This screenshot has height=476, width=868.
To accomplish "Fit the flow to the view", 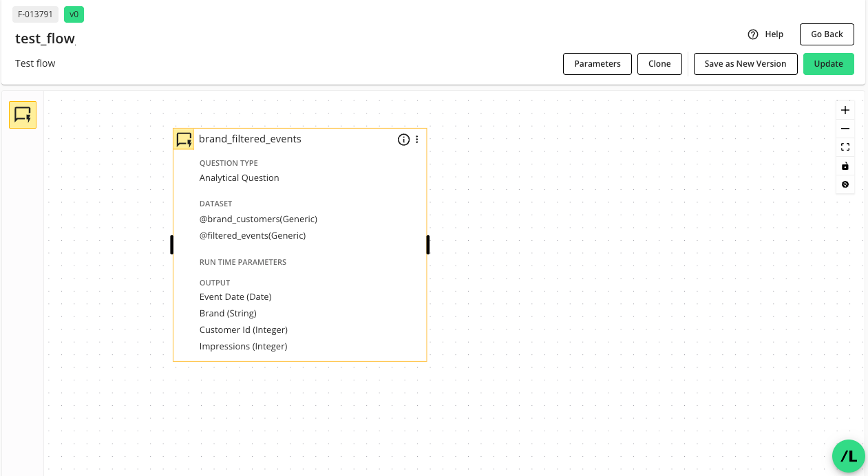I will (x=845, y=147).
